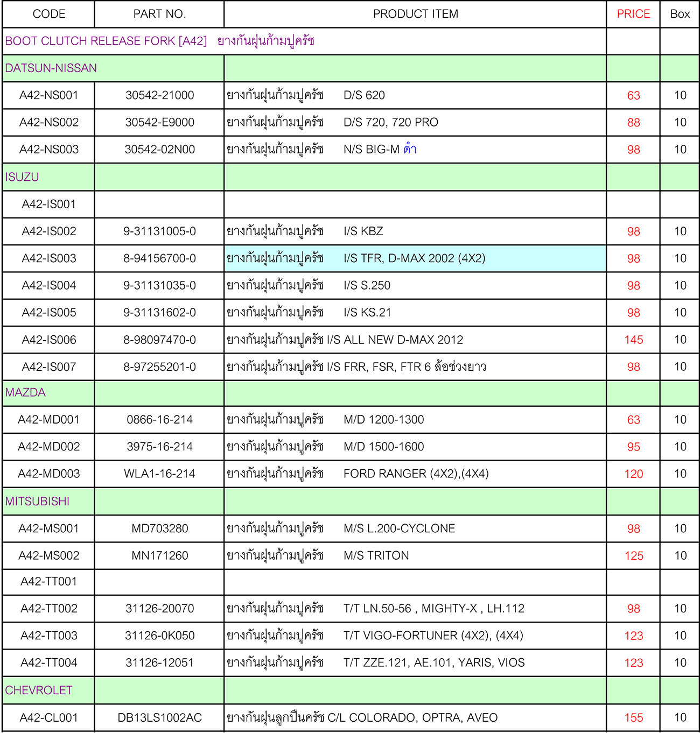Click code cell A42-TT003
The image size is (700, 733).
[49, 636]
